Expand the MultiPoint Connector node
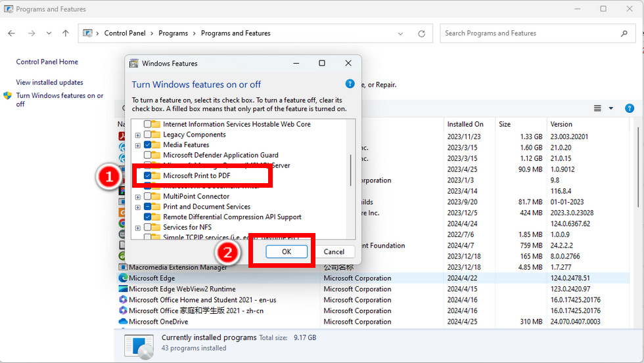644x363 pixels. 138,197
